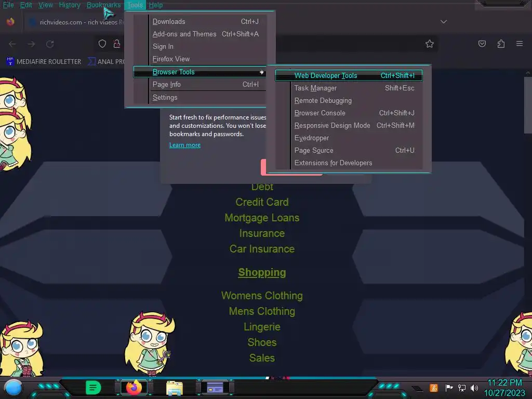The height and width of the screenshot is (399, 532).
Task: Click the Start orb on taskbar
Action: tap(13, 388)
